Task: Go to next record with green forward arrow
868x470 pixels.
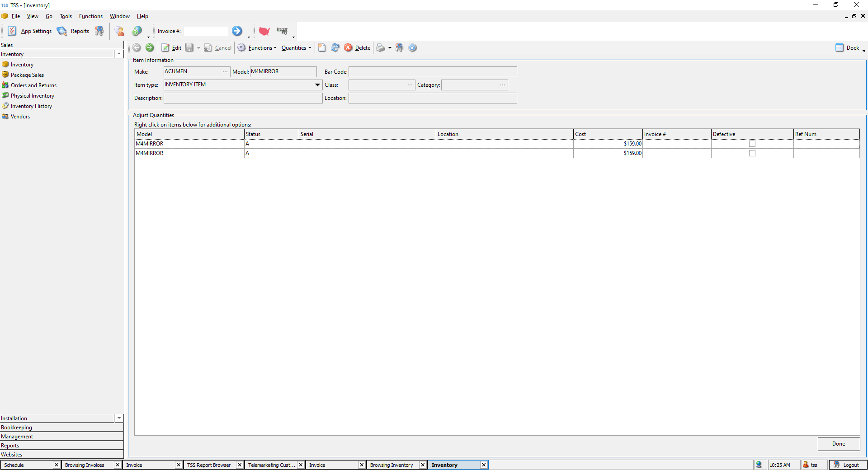Action: point(150,48)
